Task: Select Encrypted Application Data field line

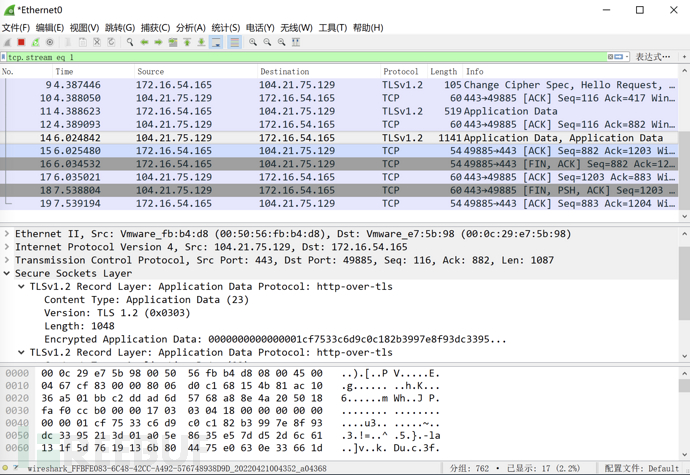Action: click(275, 339)
